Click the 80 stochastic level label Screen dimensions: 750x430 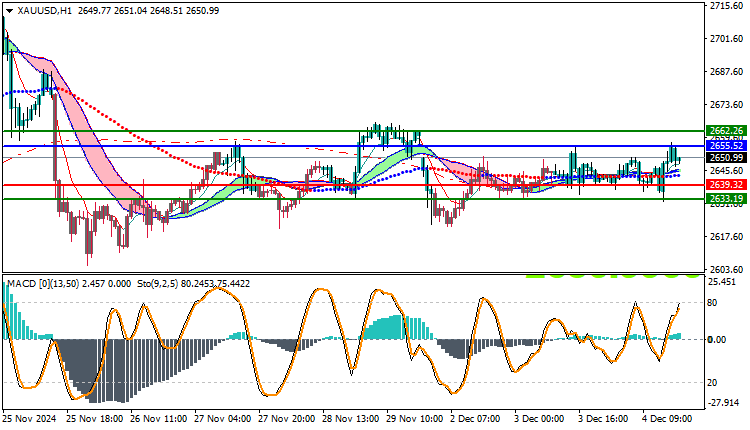712,303
